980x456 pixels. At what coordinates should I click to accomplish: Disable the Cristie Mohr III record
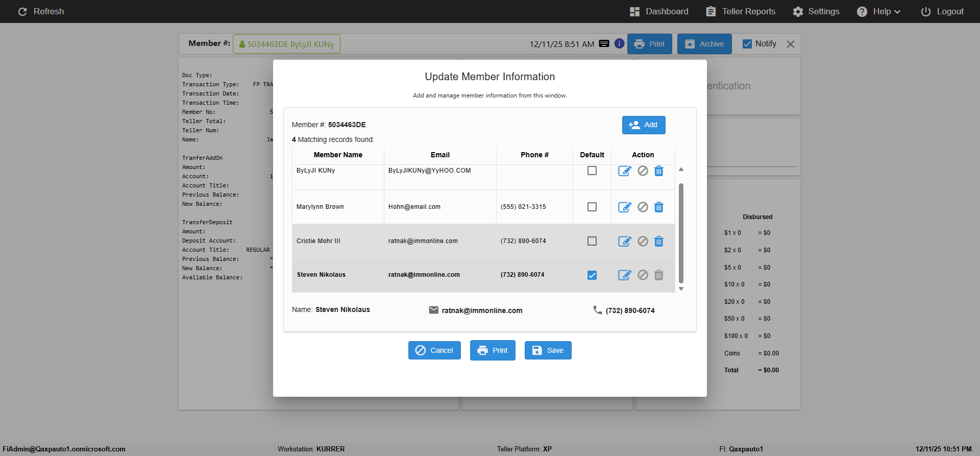point(643,241)
